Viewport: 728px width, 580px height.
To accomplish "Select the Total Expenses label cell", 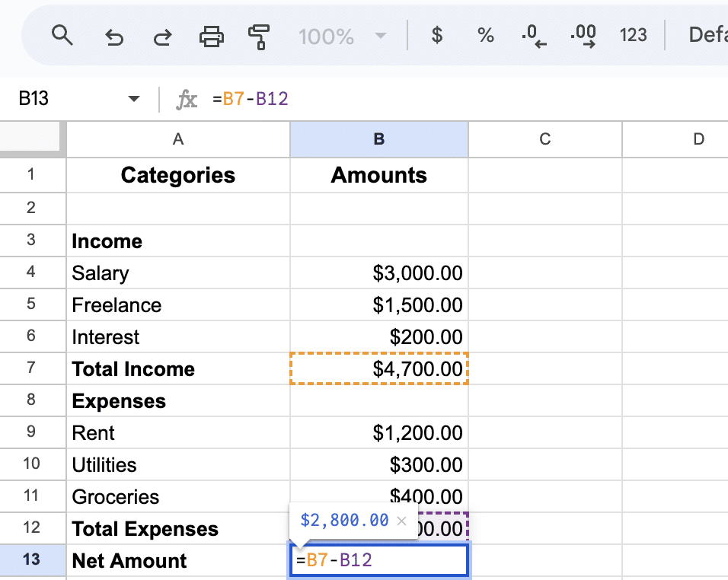I will 178,528.
